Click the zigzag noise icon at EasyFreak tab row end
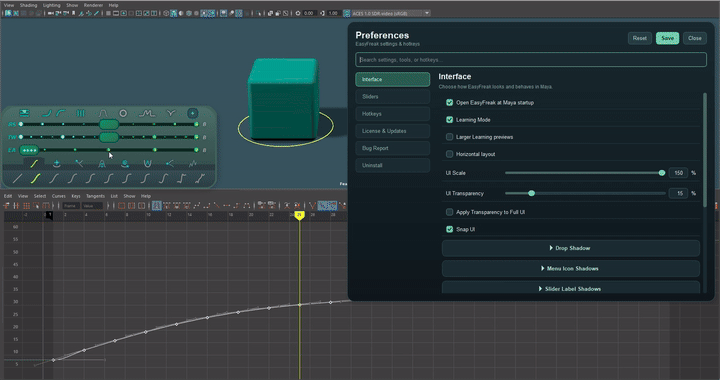The image size is (720, 380). coord(193,163)
